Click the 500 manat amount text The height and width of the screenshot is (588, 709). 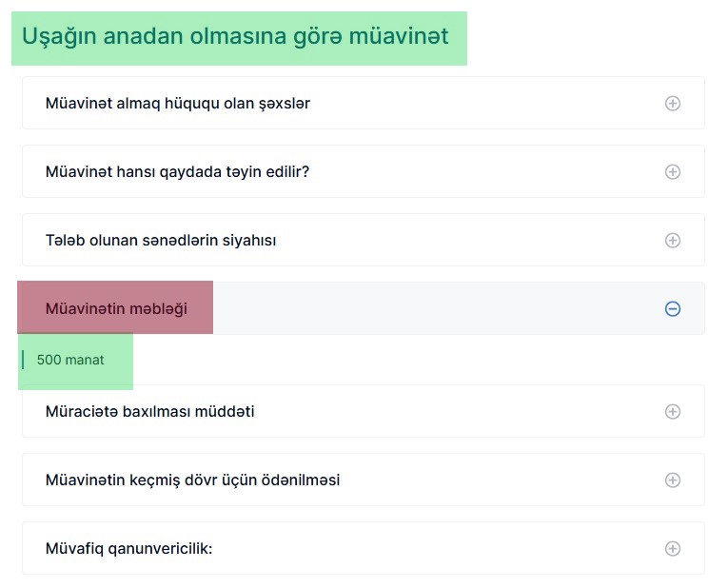point(70,360)
